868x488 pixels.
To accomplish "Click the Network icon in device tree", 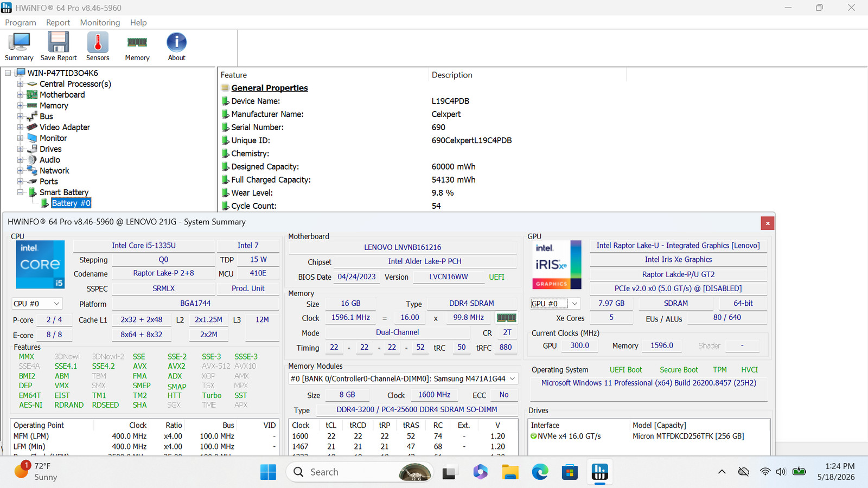I will [32, 171].
